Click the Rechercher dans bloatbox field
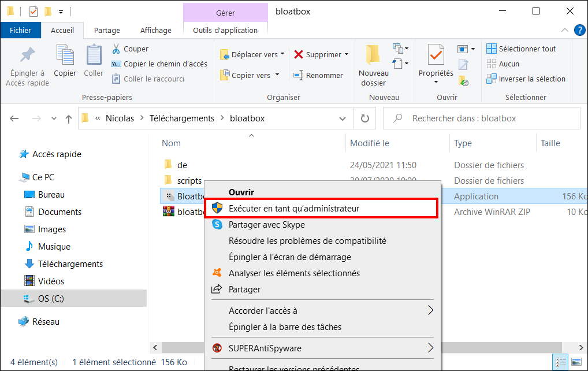 click(482, 118)
